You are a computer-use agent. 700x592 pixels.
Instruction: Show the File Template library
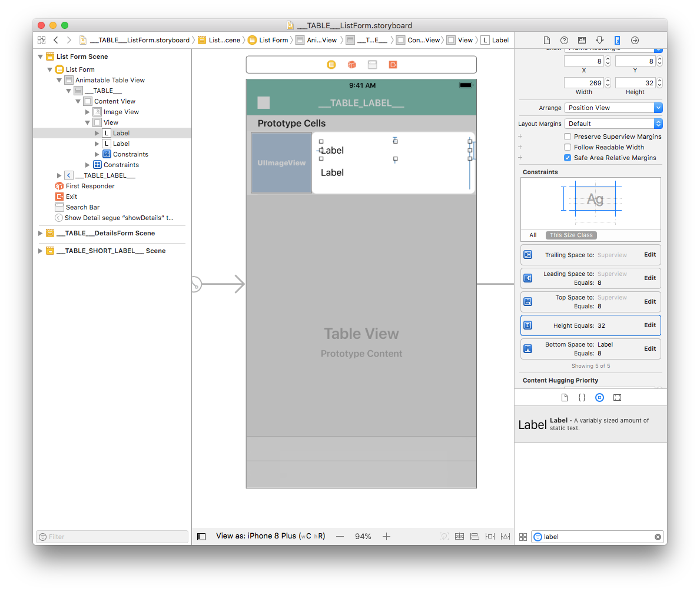click(x=565, y=397)
